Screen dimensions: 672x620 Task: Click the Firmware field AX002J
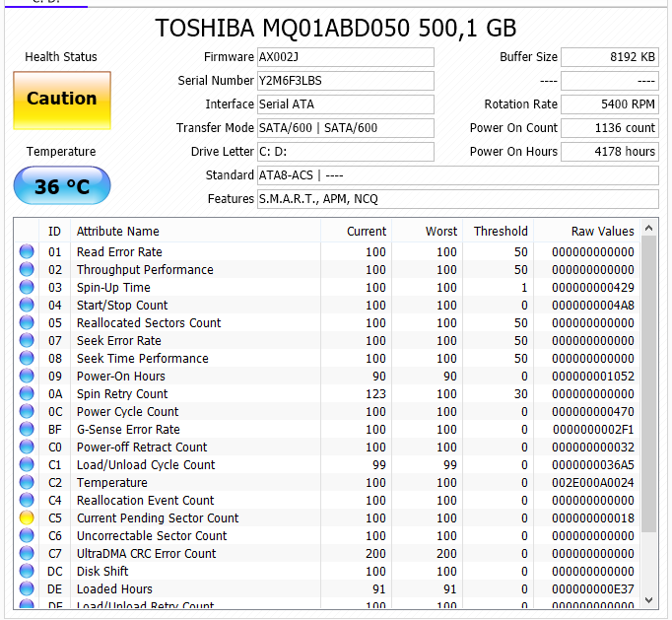click(x=346, y=57)
